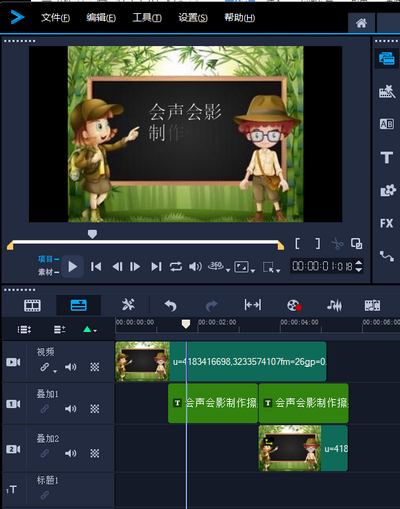Screen dimensions: 400x509
Task: Jump to the end of project
Action: [x=156, y=266]
